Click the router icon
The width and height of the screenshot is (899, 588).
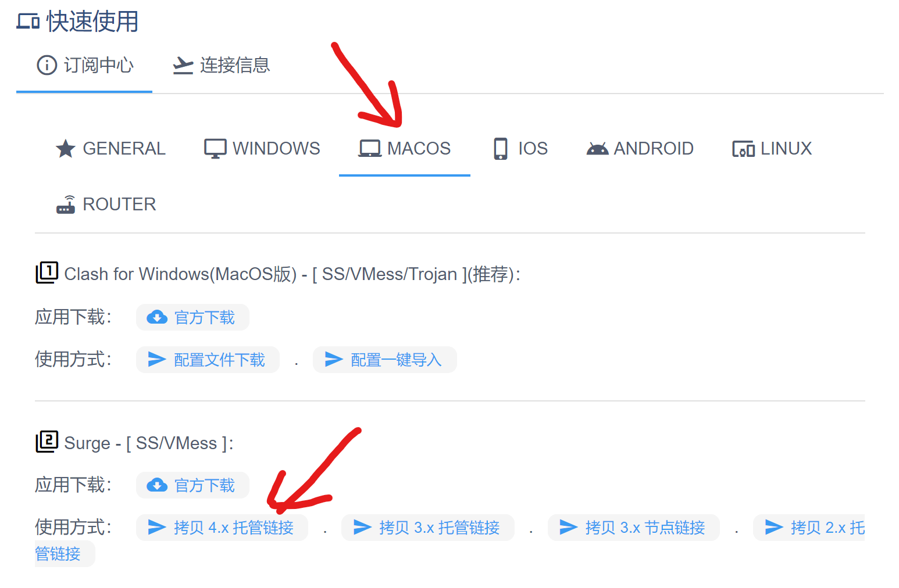66,205
